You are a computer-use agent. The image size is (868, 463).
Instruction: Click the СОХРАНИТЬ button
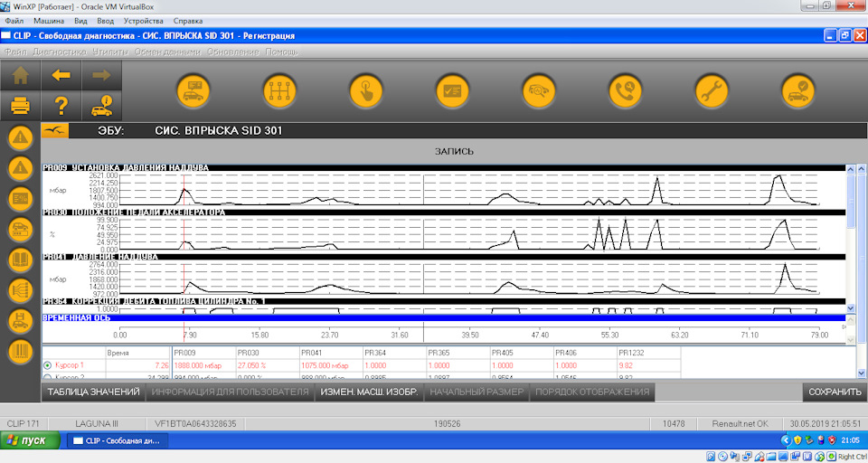835,392
